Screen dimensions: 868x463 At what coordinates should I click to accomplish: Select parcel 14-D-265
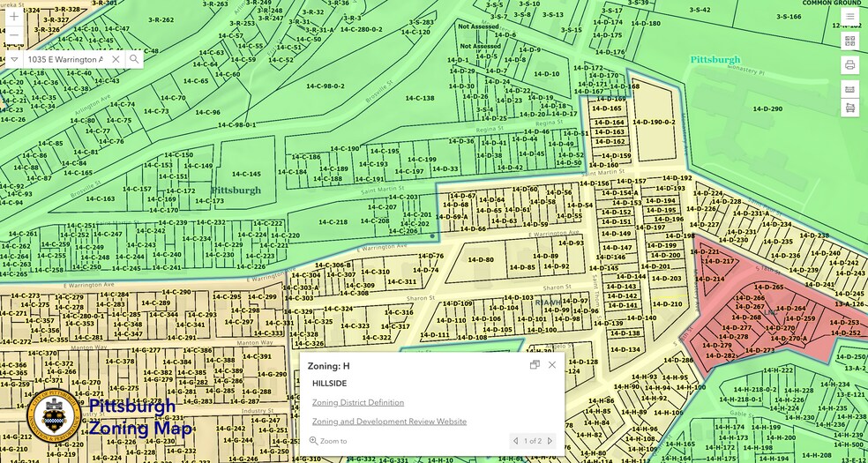click(769, 288)
